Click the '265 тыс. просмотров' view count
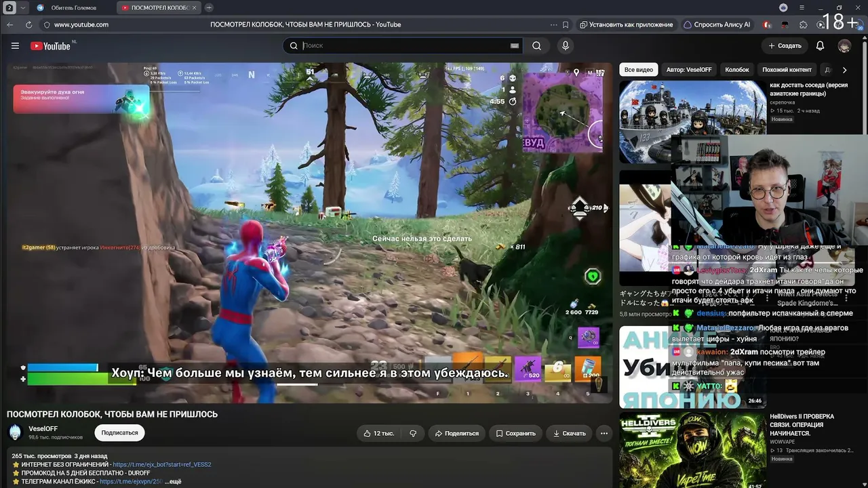 [x=41, y=456]
